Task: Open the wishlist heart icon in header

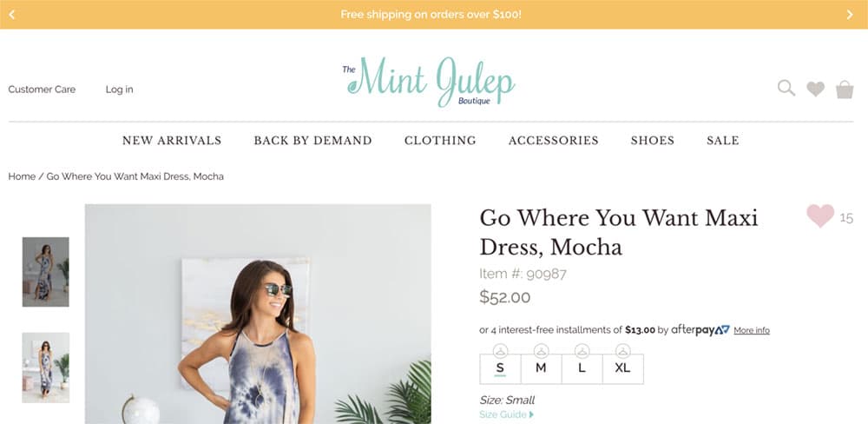Action: coord(815,89)
